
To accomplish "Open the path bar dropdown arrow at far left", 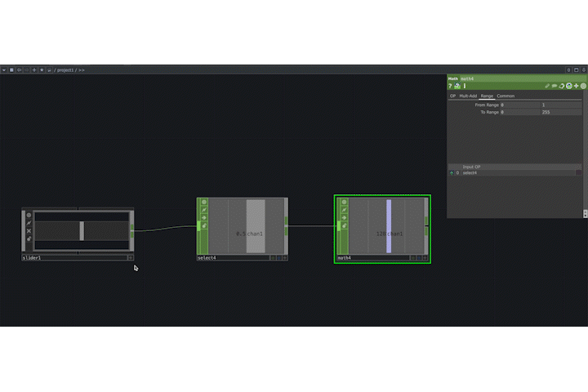I will (4, 69).
